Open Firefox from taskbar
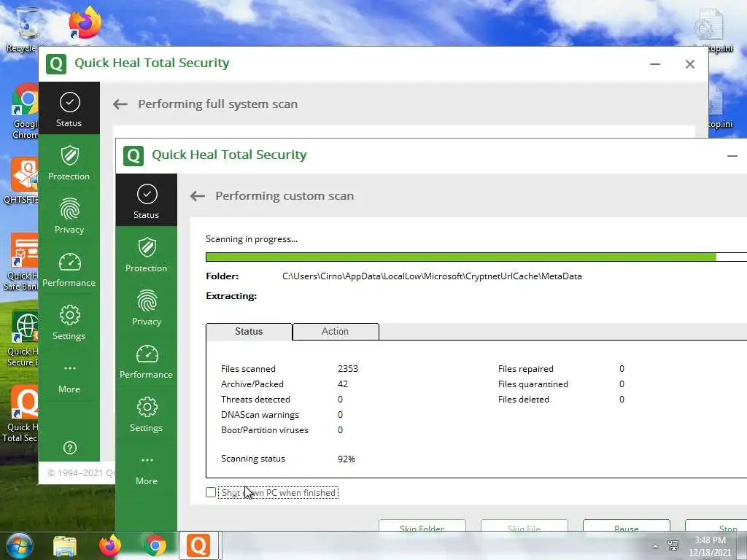The height and width of the screenshot is (560, 747). click(x=110, y=545)
